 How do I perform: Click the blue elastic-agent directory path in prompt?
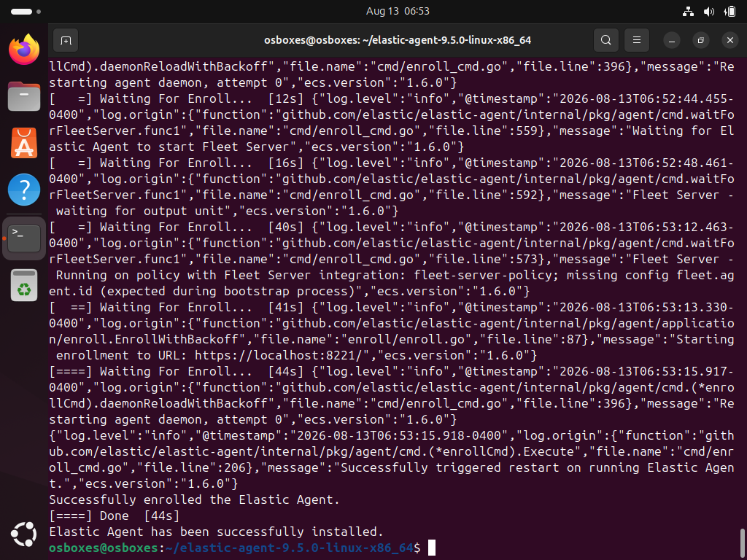point(289,548)
